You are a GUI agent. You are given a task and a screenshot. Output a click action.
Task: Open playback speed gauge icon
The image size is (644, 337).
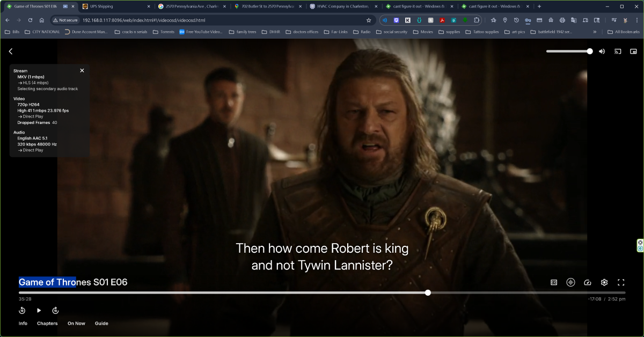(588, 282)
